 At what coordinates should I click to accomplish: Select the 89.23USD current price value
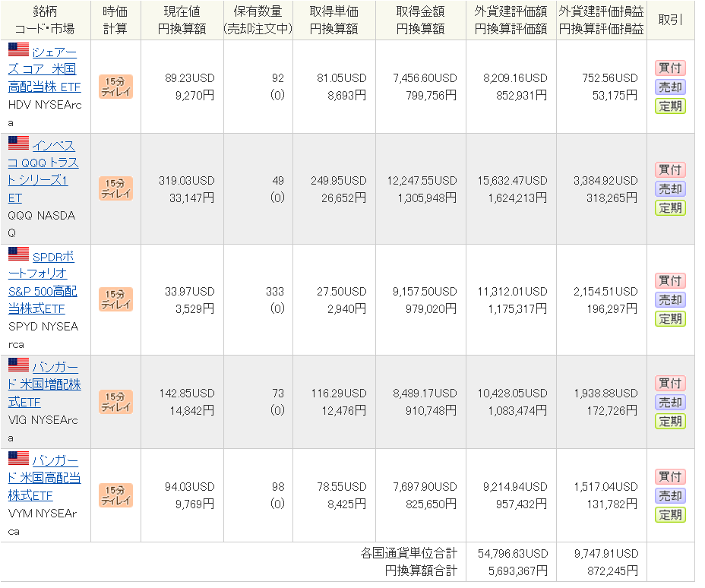tap(190, 78)
